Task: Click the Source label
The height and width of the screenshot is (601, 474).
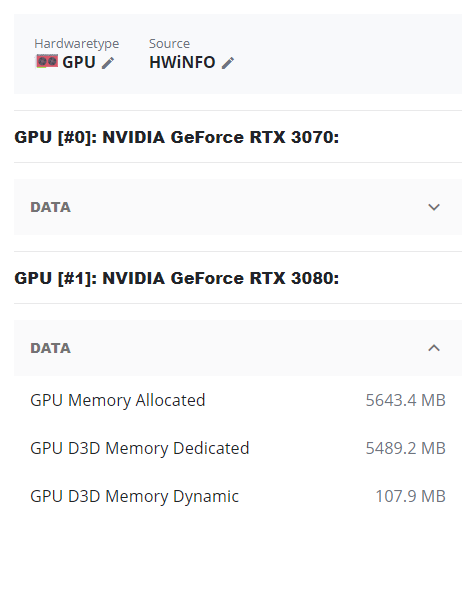Action: [x=169, y=44]
